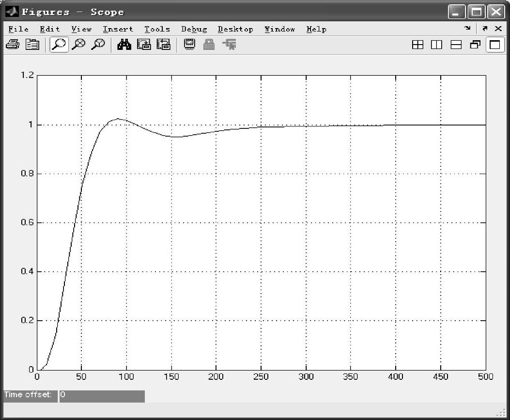510x420 pixels.
Task: Split the figures left and right
Action: tap(436, 45)
